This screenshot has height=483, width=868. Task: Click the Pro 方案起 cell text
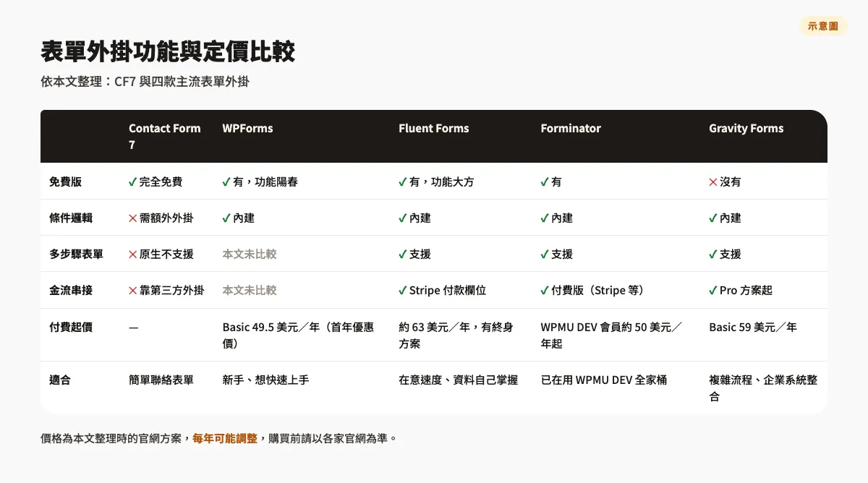pyautogui.click(x=746, y=290)
